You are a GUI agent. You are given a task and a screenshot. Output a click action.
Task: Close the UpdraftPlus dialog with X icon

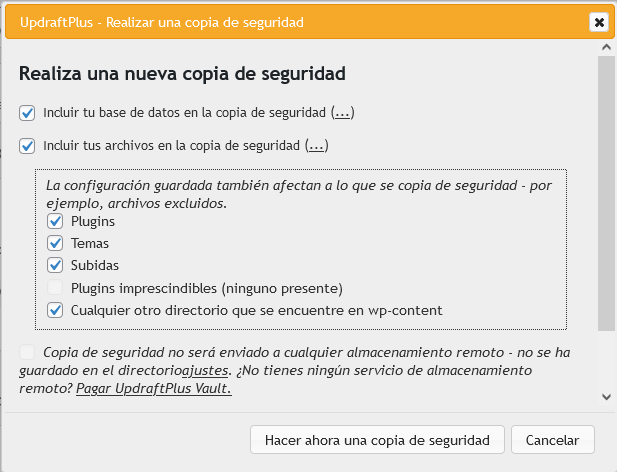tap(599, 22)
